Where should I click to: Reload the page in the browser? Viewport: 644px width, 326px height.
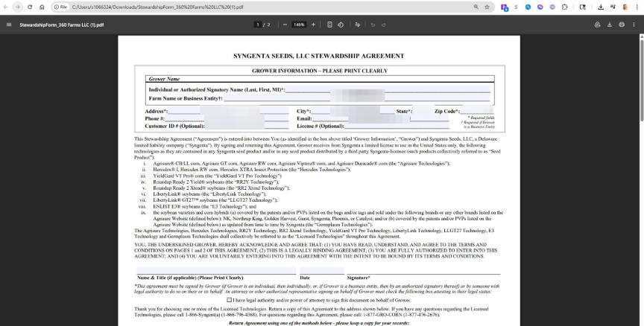[x=30, y=7]
